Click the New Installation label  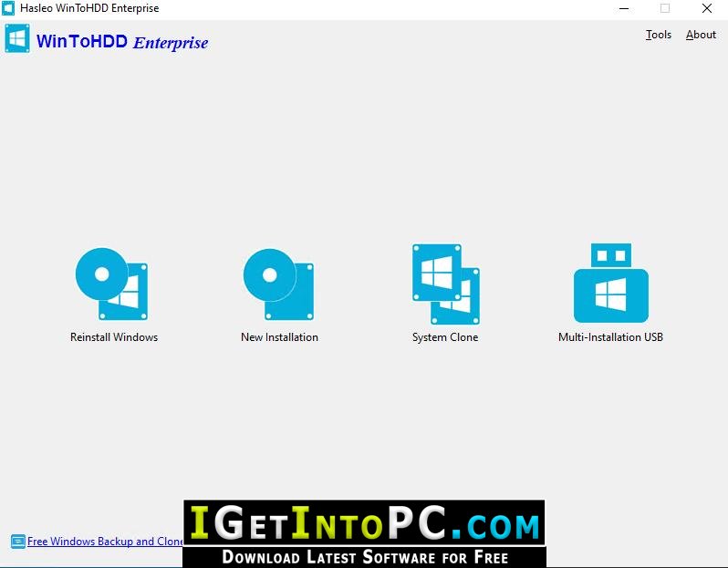(x=279, y=337)
